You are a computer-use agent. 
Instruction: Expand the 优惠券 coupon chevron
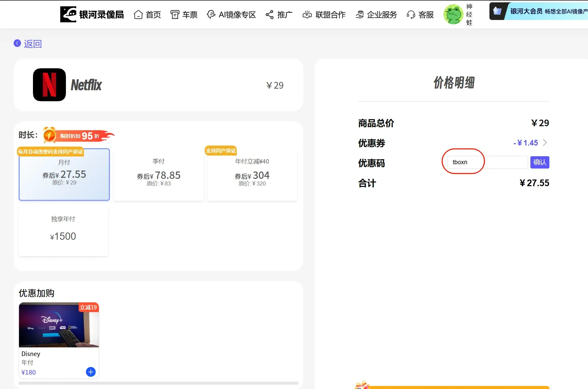pyautogui.click(x=545, y=143)
